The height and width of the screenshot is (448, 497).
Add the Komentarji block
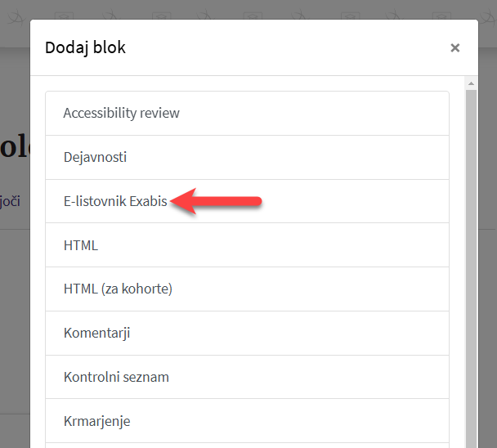pos(247,333)
